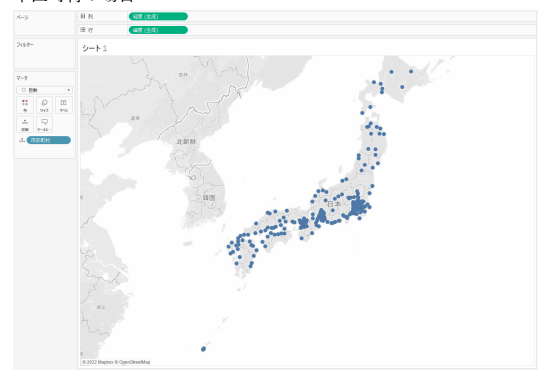Select the isolated southernmost Okinawa data point

203,349
